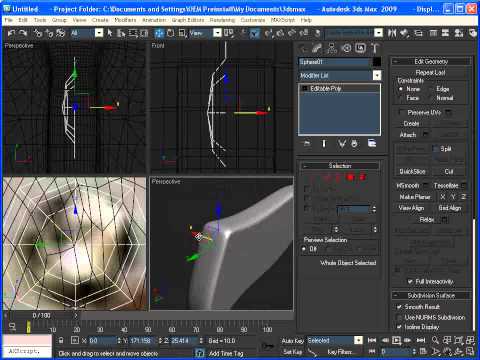The height and width of the screenshot is (360, 480).
Task: Enable Use NURMS Subdivision checkbox
Action: click(x=399, y=317)
